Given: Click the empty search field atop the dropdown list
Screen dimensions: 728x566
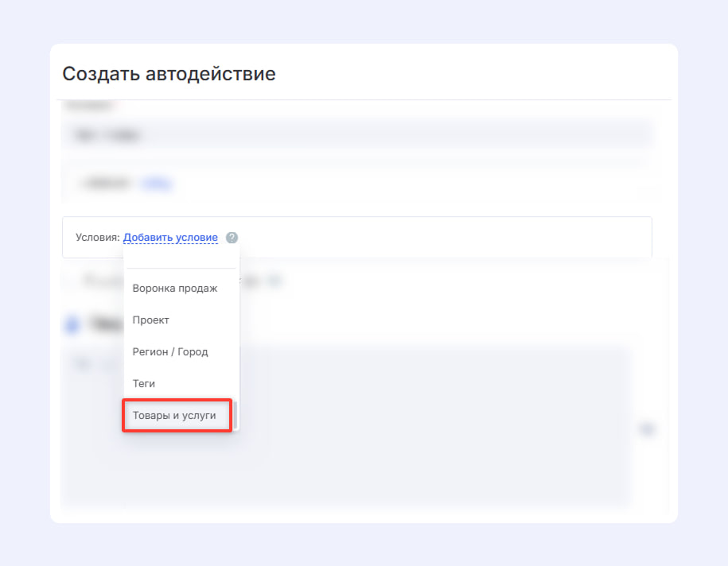Looking at the screenshot, I should click(x=181, y=257).
